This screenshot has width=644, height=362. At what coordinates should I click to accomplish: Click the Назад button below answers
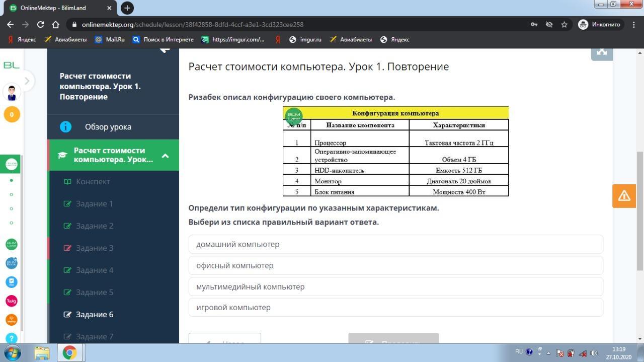(225, 338)
